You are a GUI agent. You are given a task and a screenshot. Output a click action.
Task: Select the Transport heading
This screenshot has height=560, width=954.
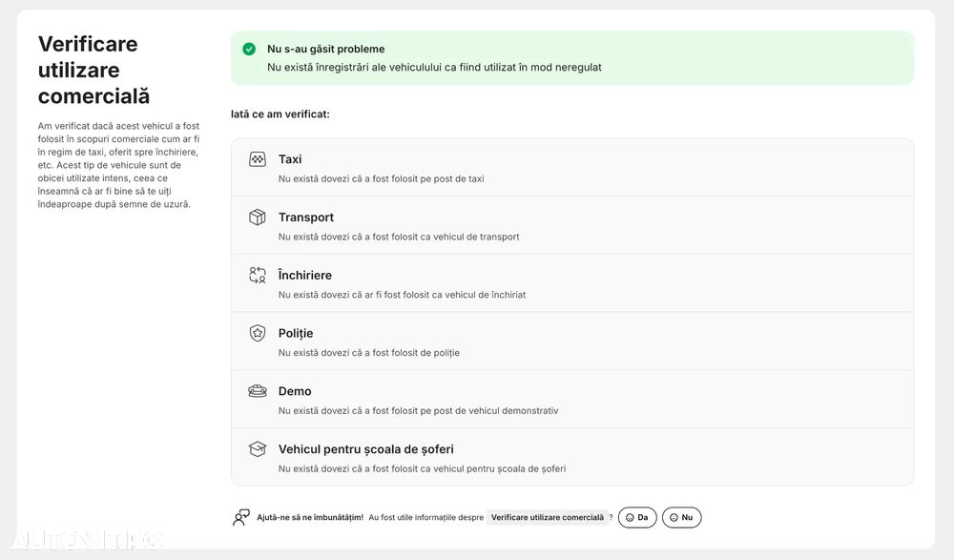[306, 218]
